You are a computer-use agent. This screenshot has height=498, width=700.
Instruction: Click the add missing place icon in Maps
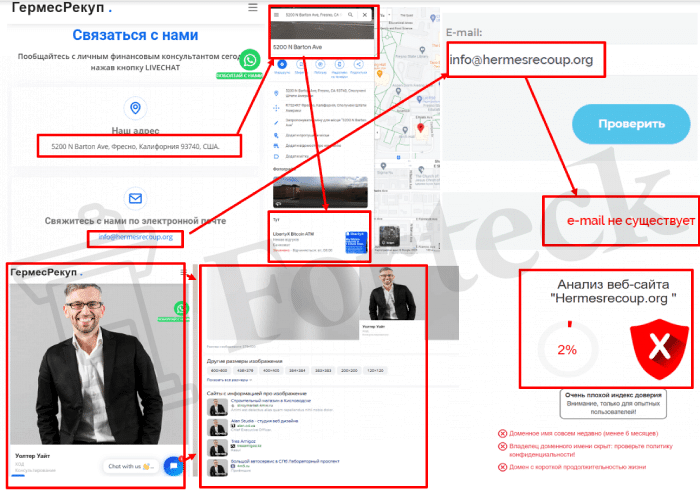(x=276, y=135)
